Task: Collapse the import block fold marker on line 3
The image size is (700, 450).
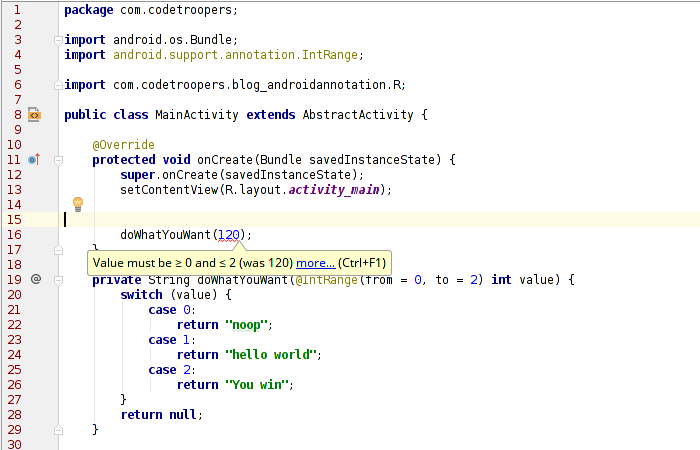Action: pyautogui.click(x=57, y=40)
